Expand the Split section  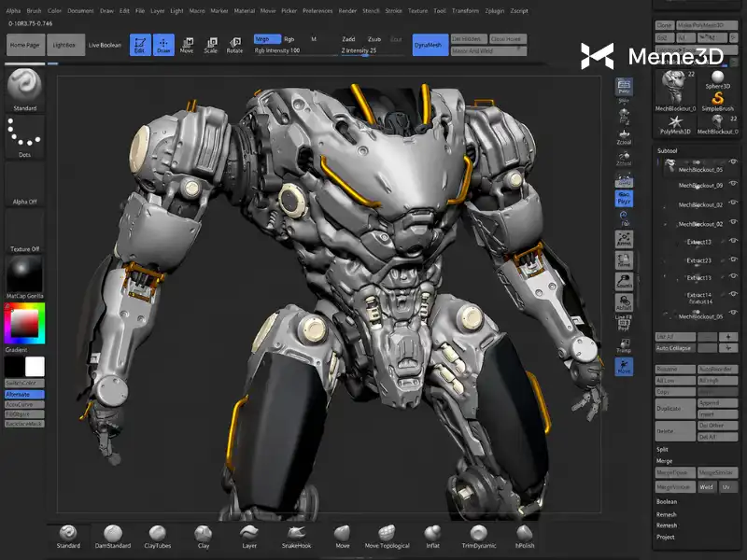662,449
